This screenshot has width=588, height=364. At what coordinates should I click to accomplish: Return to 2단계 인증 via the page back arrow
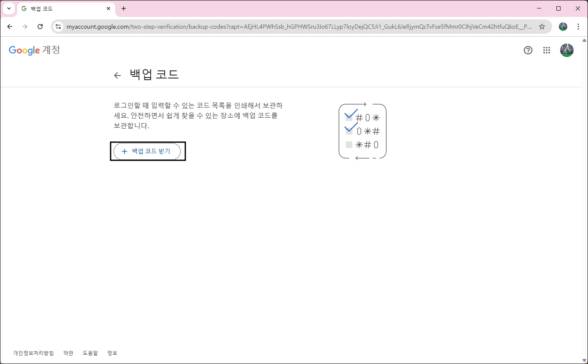117,75
